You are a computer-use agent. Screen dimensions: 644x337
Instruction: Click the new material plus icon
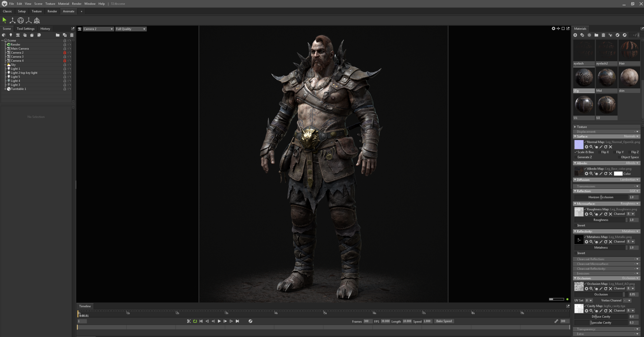tap(575, 35)
